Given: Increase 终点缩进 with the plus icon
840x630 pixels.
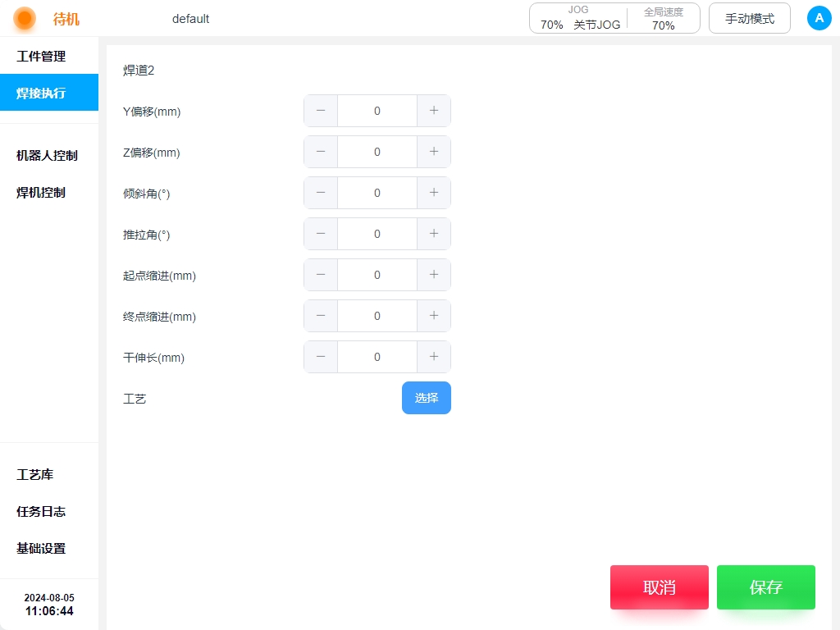Looking at the screenshot, I should 434,316.
